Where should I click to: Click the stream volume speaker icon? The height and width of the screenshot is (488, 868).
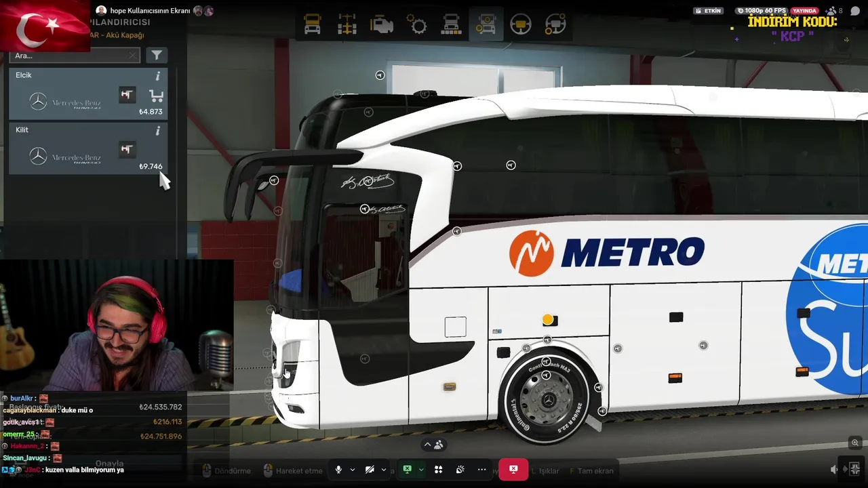(834, 469)
